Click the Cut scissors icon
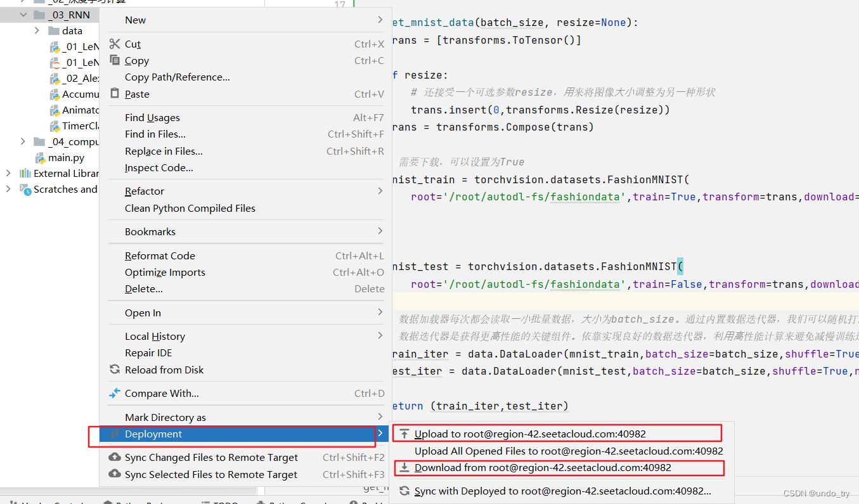This screenshot has width=859, height=504. 115,44
